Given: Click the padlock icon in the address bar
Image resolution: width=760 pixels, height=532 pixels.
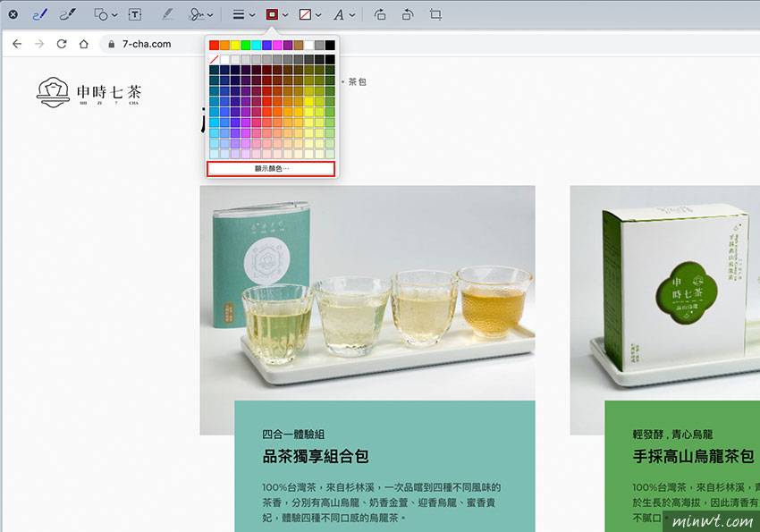Looking at the screenshot, I should (x=112, y=43).
